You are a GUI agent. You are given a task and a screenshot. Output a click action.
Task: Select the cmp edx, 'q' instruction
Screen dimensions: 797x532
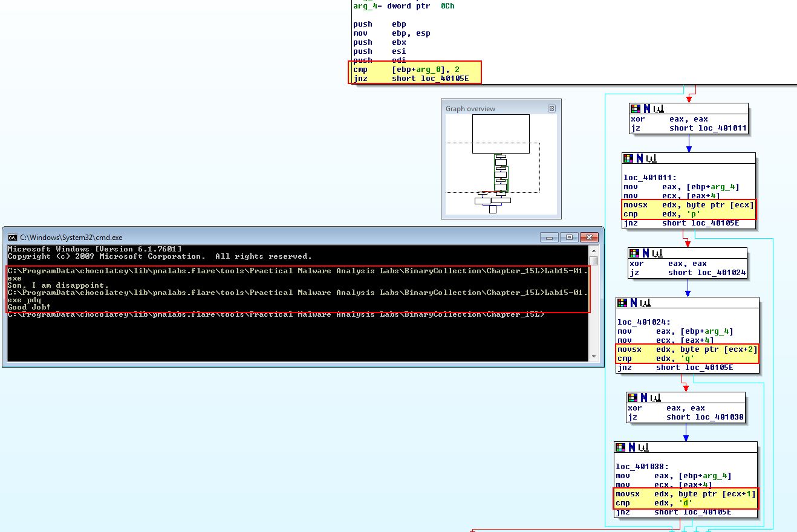tap(656, 358)
